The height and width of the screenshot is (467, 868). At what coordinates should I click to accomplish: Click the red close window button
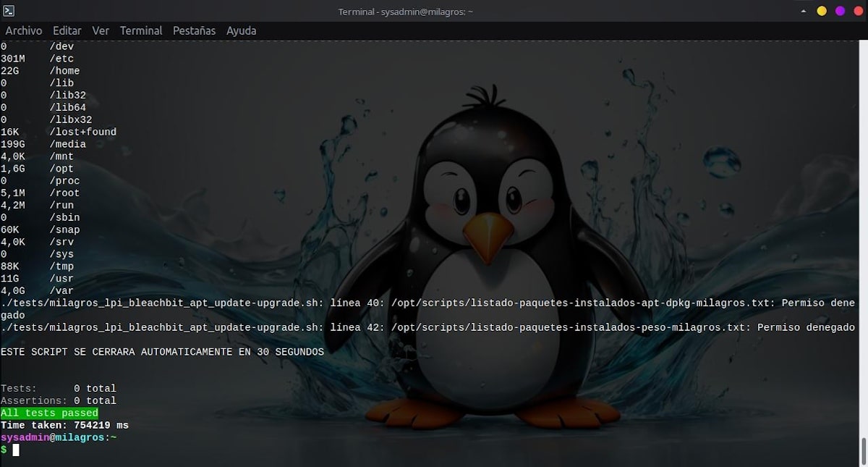pyautogui.click(x=857, y=11)
